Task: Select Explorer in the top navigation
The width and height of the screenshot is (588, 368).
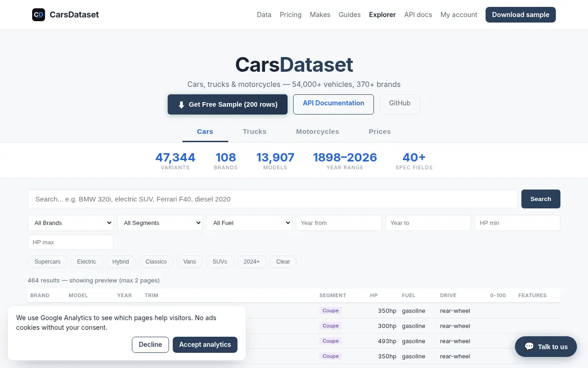Action: (382, 15)
